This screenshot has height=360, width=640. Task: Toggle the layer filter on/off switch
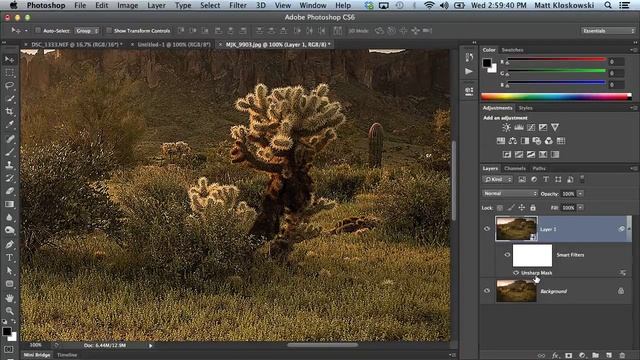[582, 179]
